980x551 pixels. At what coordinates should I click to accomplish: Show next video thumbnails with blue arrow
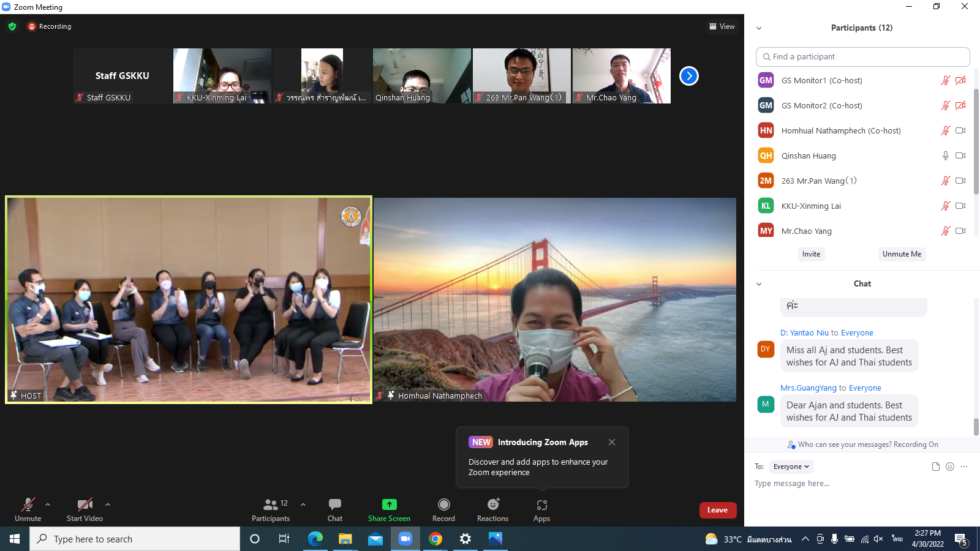coord(689,76)
